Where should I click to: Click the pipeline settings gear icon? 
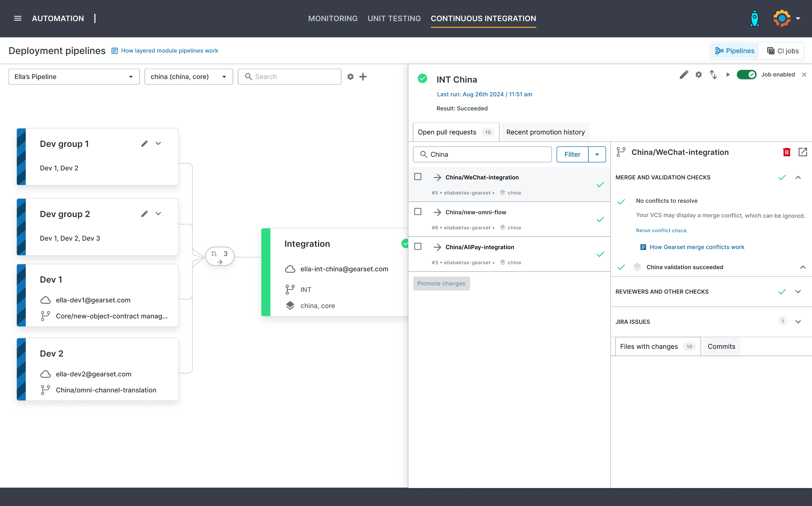[350, 77]
